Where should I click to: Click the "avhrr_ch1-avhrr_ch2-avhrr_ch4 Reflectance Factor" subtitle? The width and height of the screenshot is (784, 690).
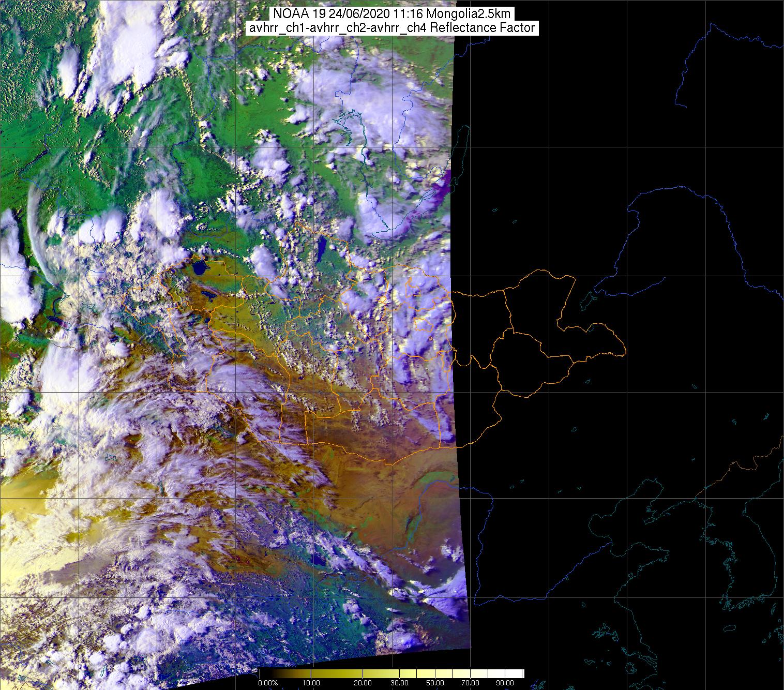(391, 28)
